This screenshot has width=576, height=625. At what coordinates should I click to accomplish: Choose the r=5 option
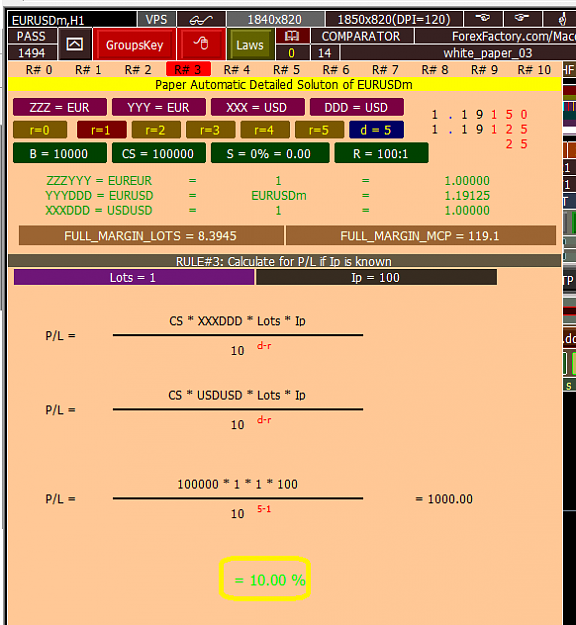click(319, 130)
